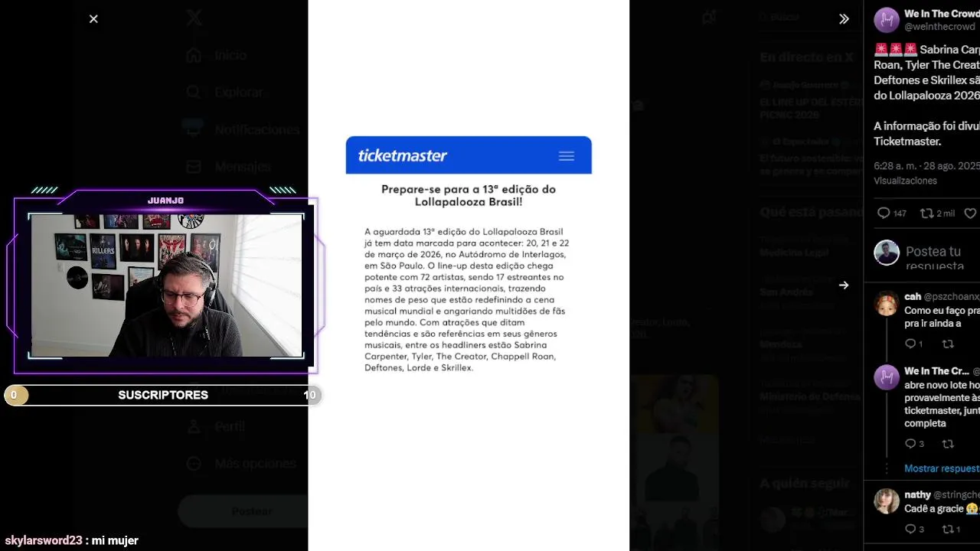The image size is (980, 551).
Task: Close the image viewer with the X
Action: coord(93,19)
